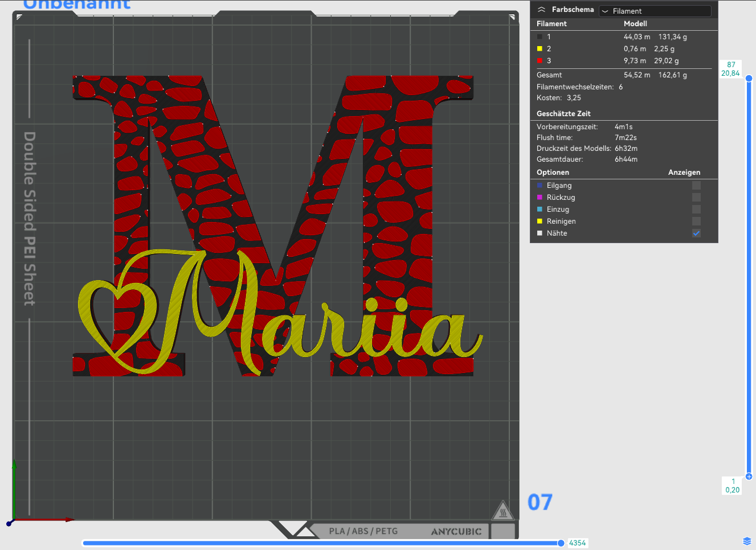Click the plus handle on layer slider

pos(749,477)
